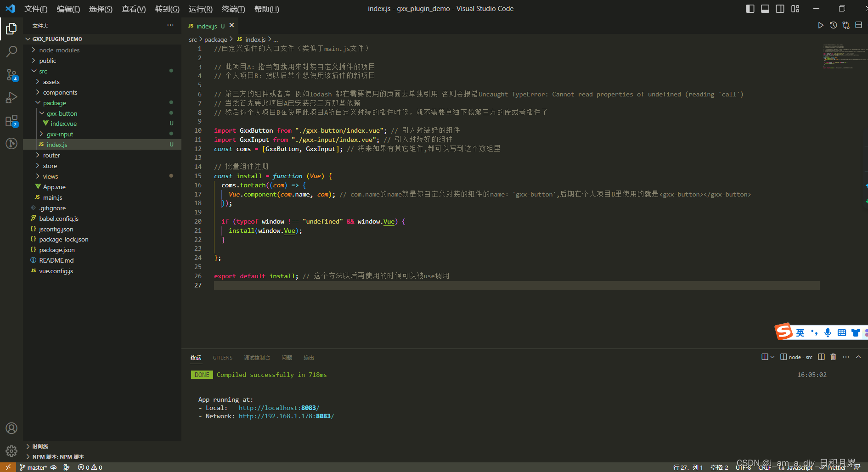Open customize layout button in title bar
The image size is (868, 472).
tap(795, 9)
